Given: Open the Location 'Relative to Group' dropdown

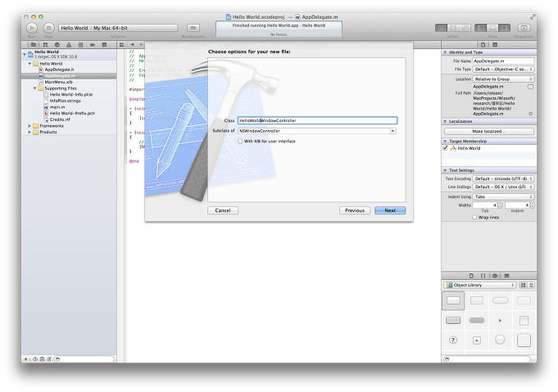Looking at the screenshot, I should [x=503, y=79].
